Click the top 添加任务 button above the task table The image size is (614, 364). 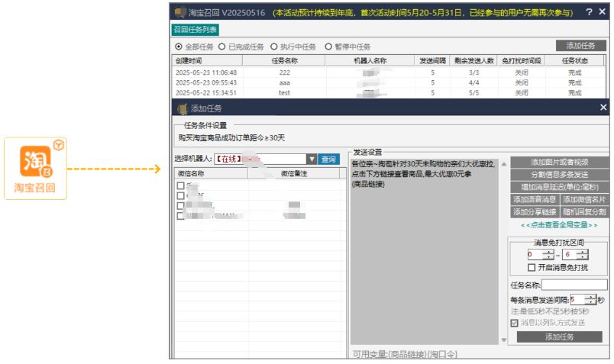pos(580,45)
